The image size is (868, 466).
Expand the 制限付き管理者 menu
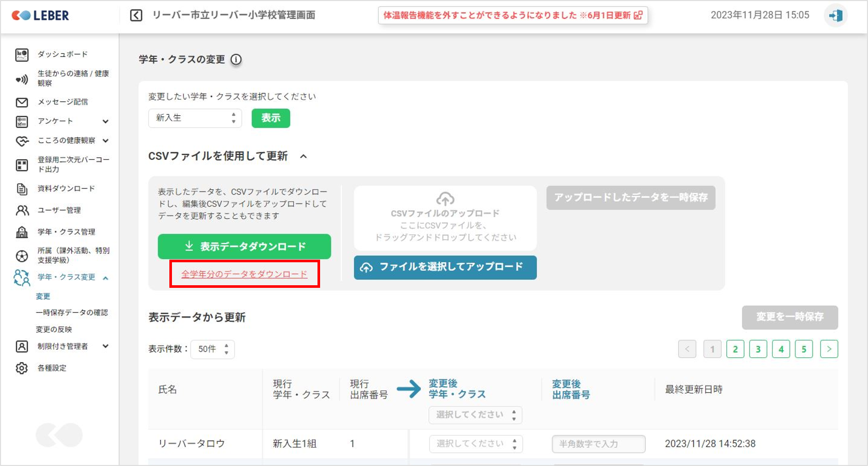[x=105, y=346]
